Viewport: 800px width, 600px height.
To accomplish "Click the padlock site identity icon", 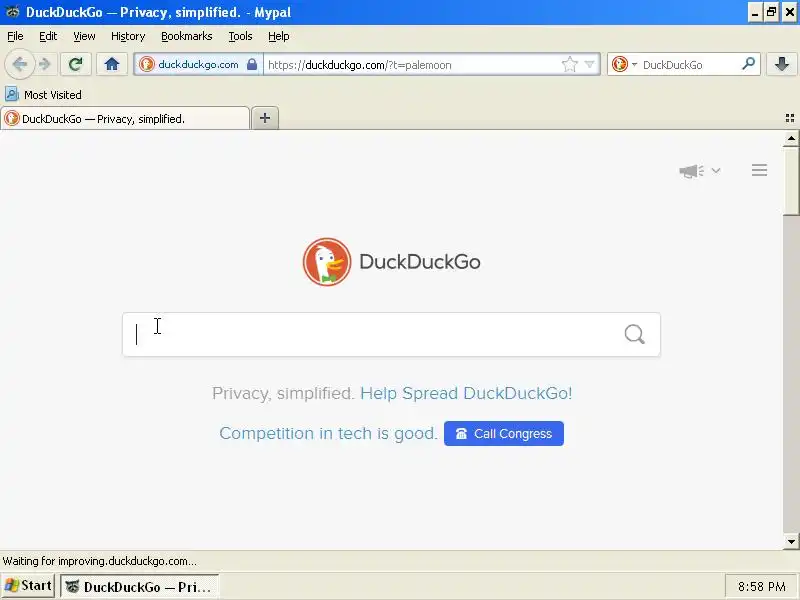I will pos(252,64).
